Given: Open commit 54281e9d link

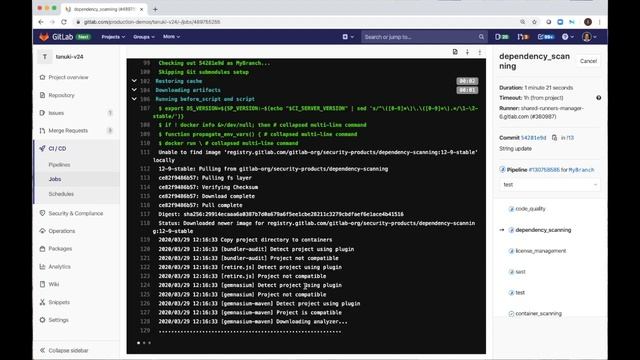Looking at the screenshot, I should (533, 138).
